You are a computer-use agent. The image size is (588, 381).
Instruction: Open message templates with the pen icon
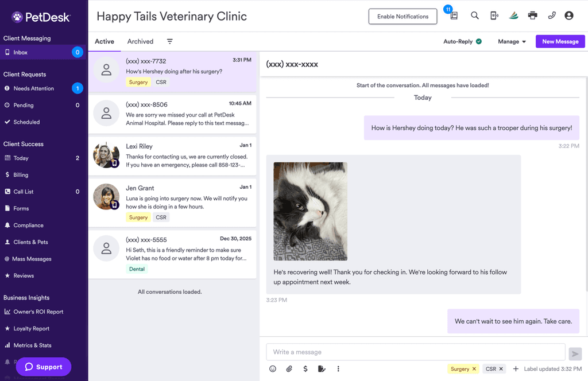click(322, 369)
